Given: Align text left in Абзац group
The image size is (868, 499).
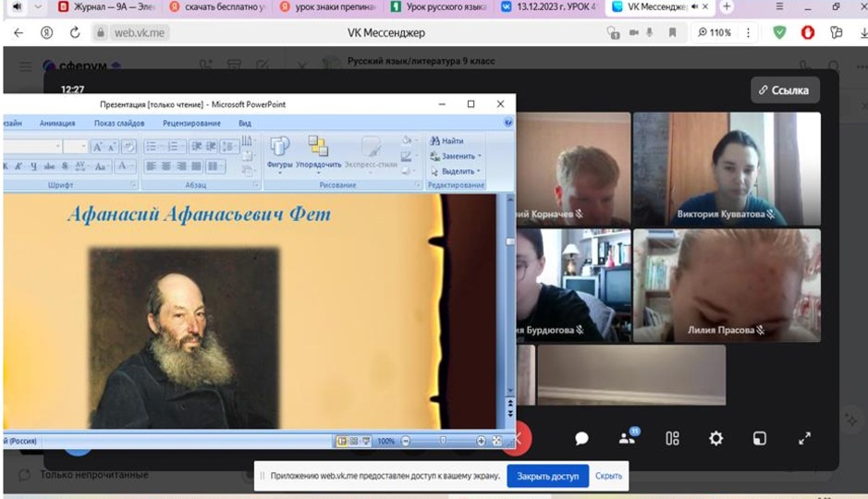Looking at the screenshot, I should [x=151, y=166].
